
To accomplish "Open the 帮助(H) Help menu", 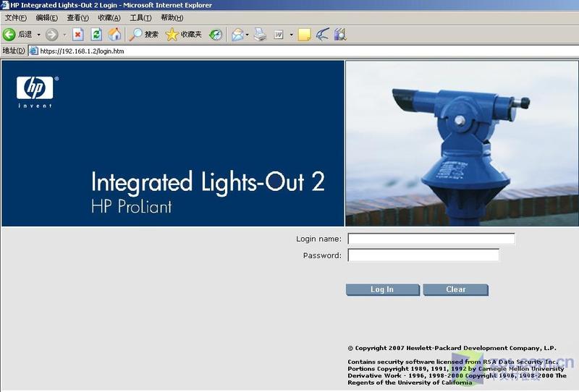I will coord(172,17).
